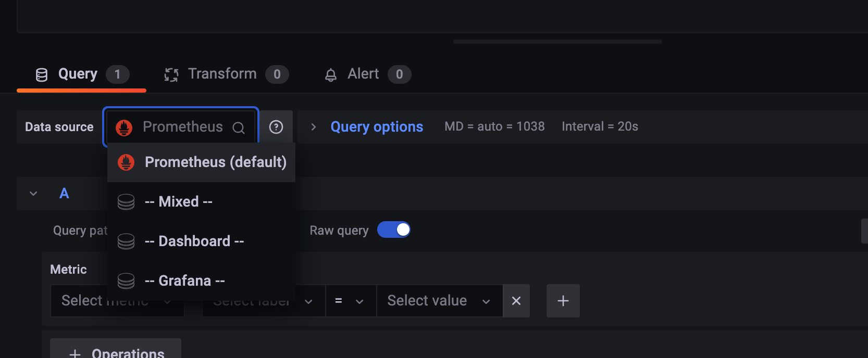Switch to the Transform tab
This screenshot has width=868, height=358.
[x=226, y=74]
